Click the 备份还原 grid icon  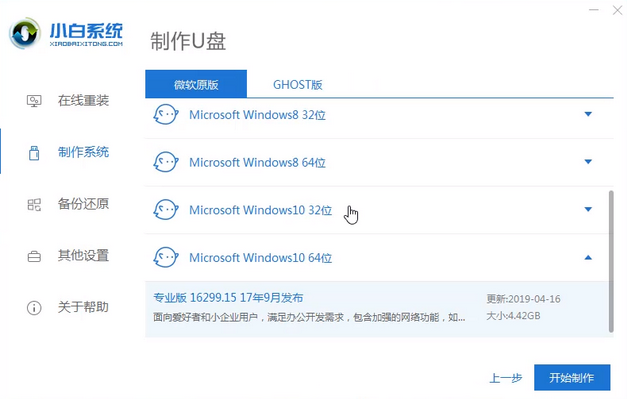pos(34,204)
